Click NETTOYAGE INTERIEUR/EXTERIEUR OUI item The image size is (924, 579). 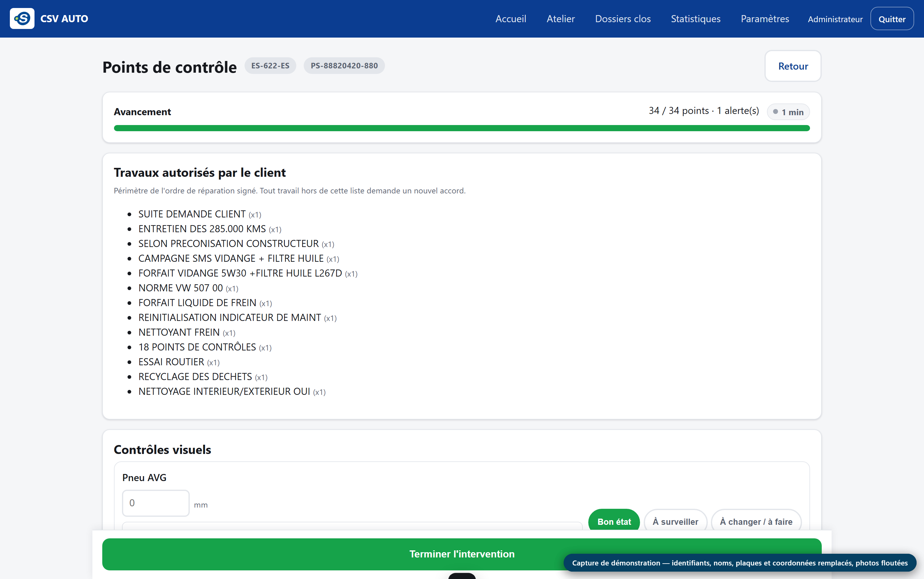(232, 392)
